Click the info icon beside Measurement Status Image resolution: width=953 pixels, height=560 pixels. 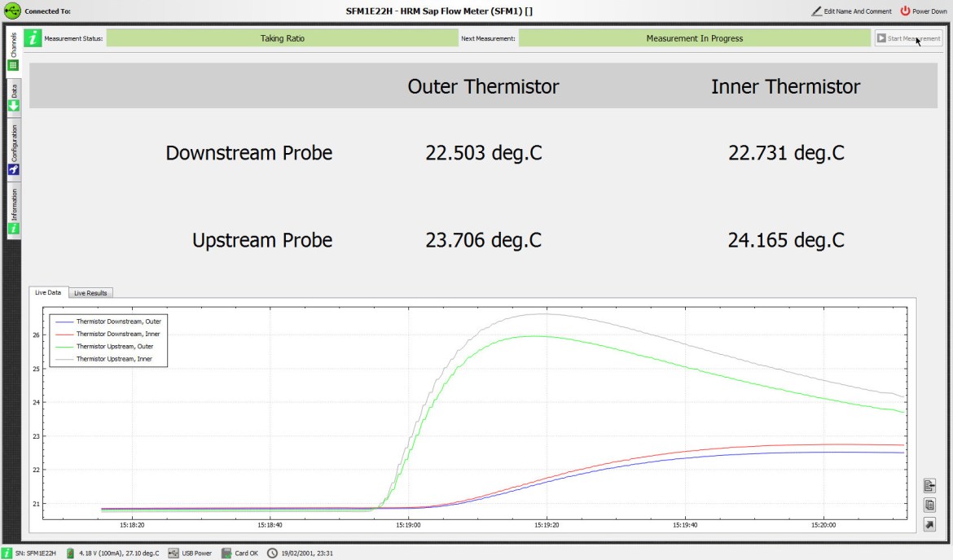pyautogui.click(x=33, y=38)
